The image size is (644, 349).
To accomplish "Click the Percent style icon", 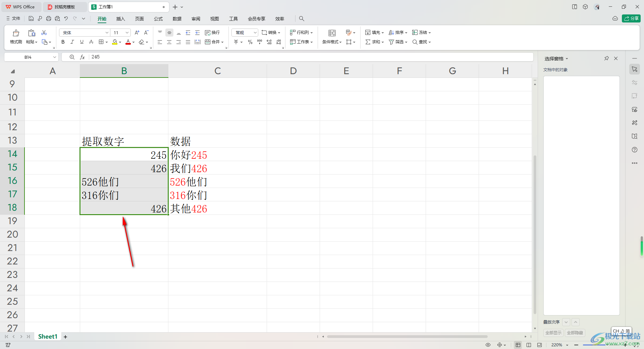I will pyautogui.click(x=250, y=42).
